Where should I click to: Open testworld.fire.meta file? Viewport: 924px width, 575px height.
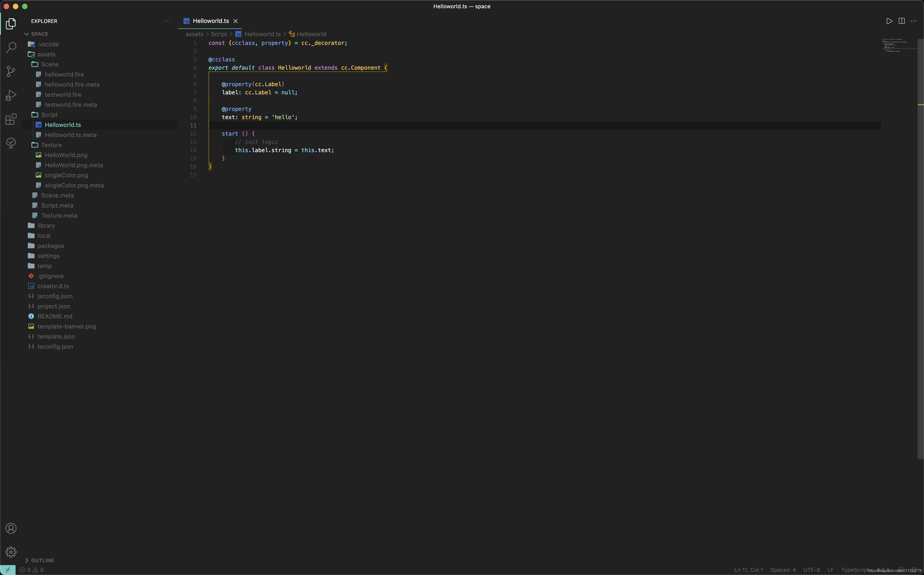coord(71,105)
